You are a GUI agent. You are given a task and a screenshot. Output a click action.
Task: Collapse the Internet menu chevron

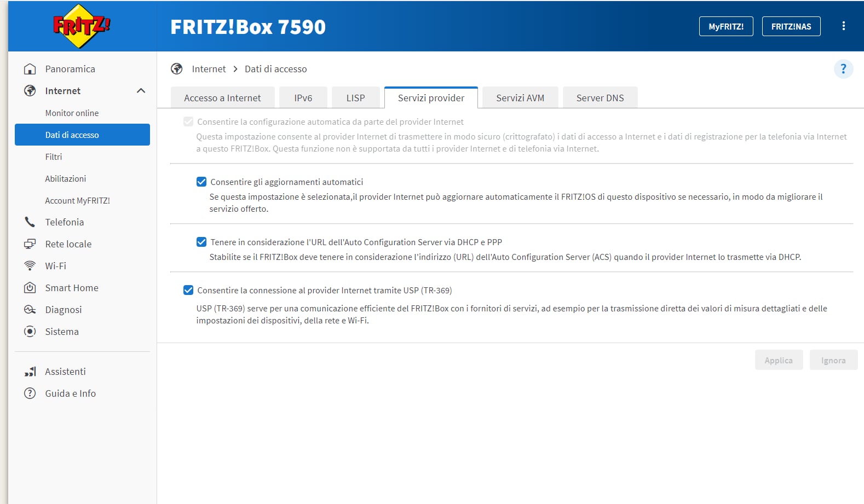point(141,91)
